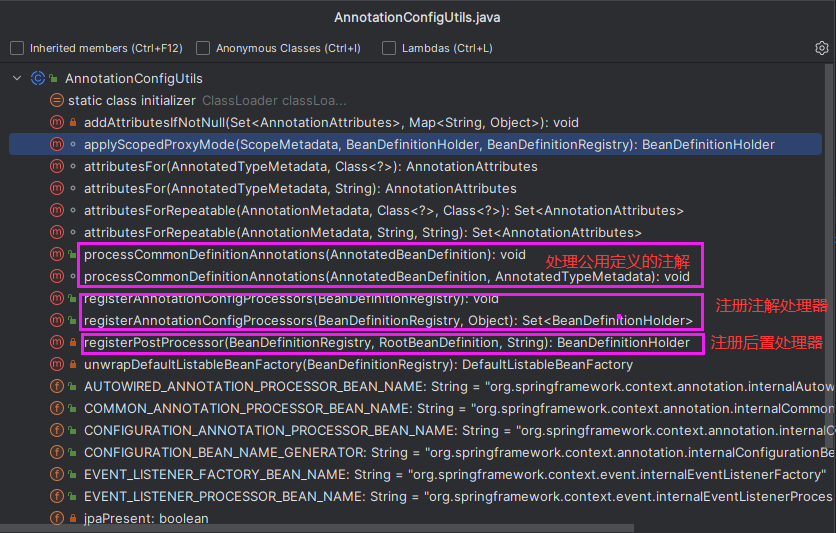Toggle the Anonymous Classes checkbox
This screenshot has height=533, width=836.
(x=203, y=48)
